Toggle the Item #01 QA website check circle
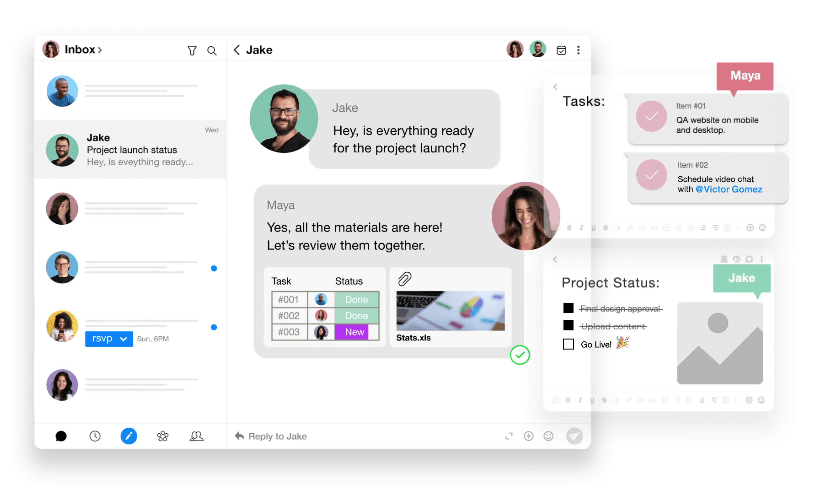Viewport: 814px width, 489px height. click(x=652, y=116)
